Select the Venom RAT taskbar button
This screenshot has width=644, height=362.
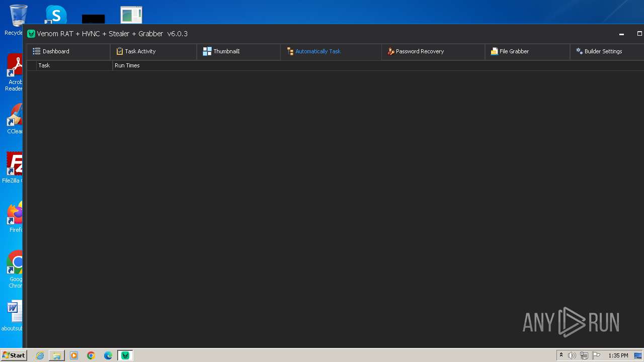tap(125, 355)
